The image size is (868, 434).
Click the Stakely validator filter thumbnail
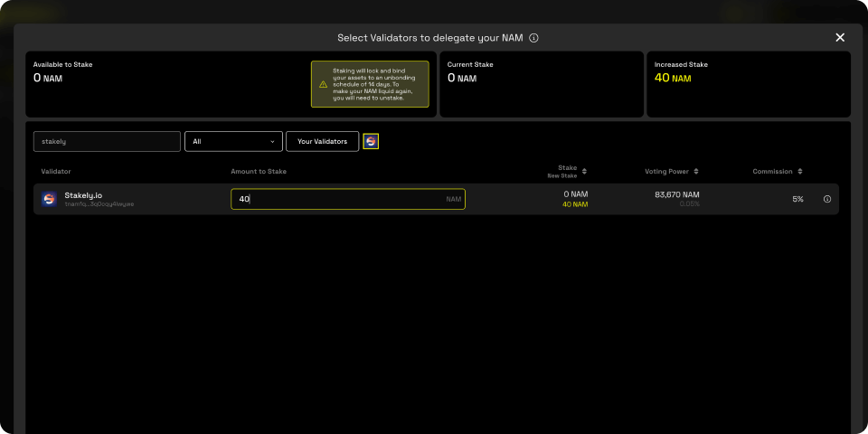[x=371, y=141]
